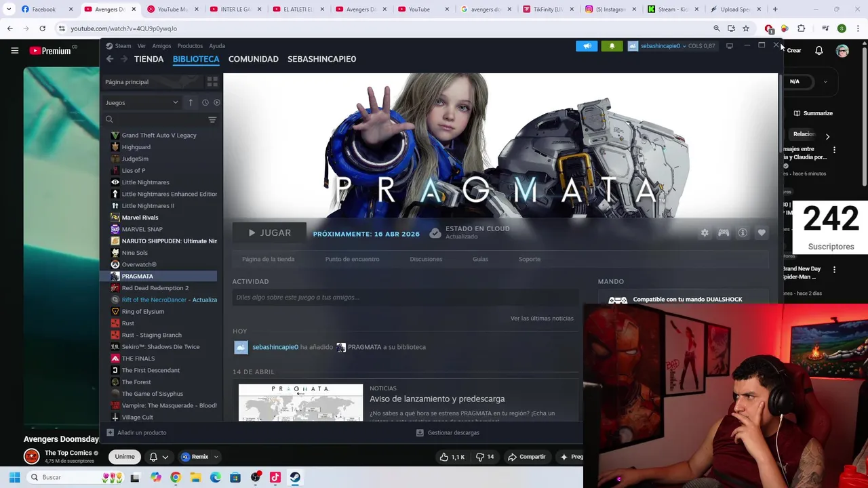Image resolution: width=868 pixels, height=488 pixels.
Task: Click Summarize in YouTube sidebar
Action: (812, 113)
